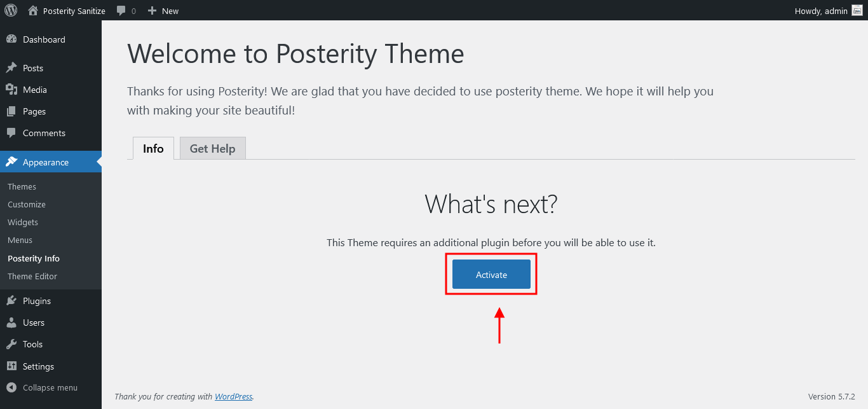Open Themes under Appearance

click(x=22, y=186)
